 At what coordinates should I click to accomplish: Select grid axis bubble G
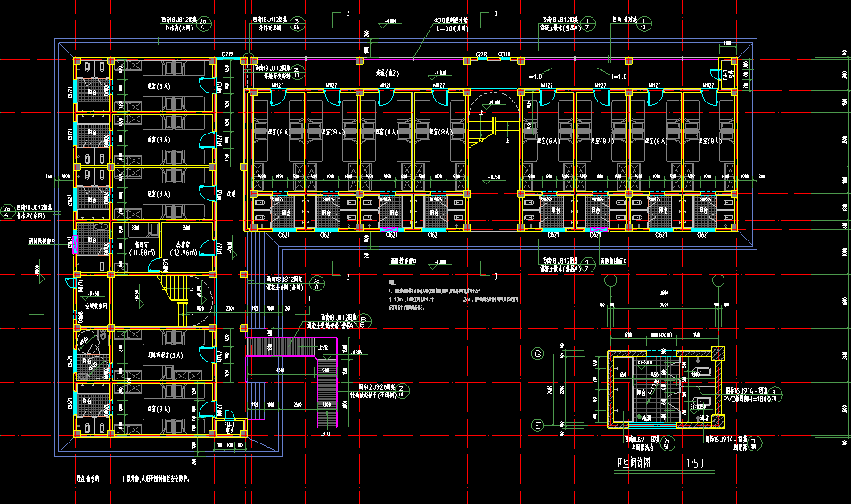pyautogui.click(x=537, y=354)
